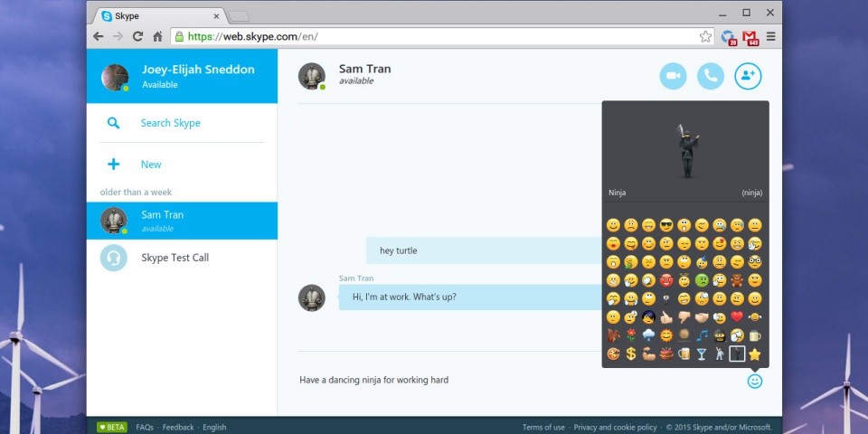Click the plus icon beside New
The height and width of the screenshot is (434, 868).
tap(114, 165)
